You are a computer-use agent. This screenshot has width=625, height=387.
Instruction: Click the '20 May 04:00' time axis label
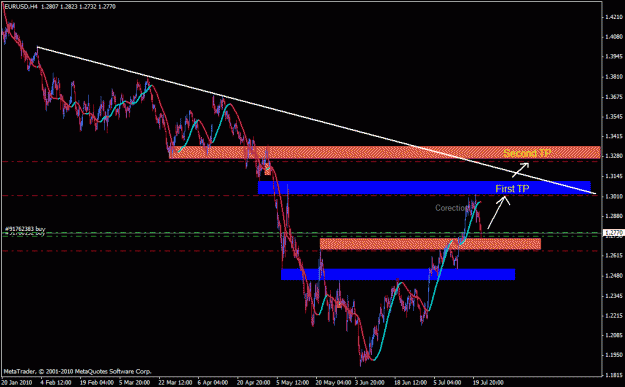(x=333, y=382)
